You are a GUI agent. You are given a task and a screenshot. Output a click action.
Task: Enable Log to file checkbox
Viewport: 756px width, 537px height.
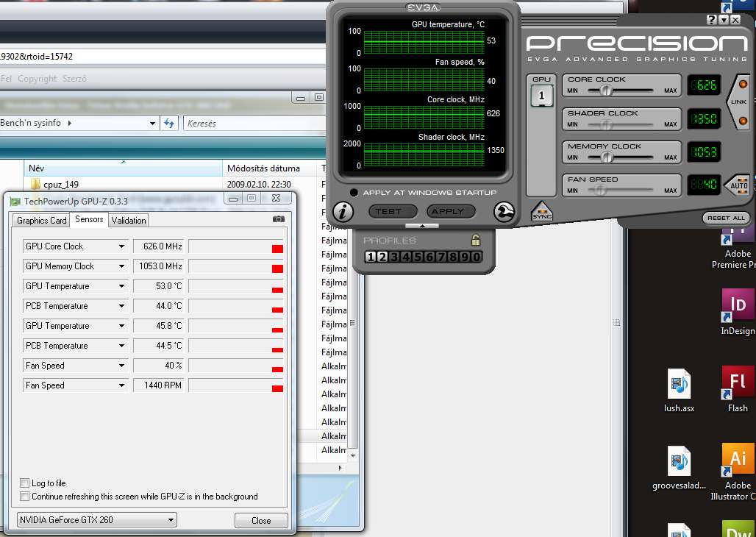[x=24, y=483]
